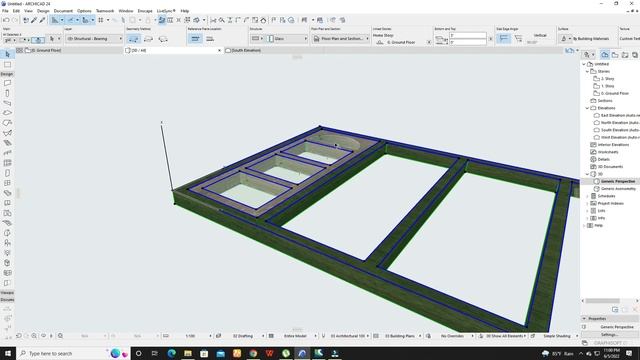Open ARCHICAD from the Windows taskbar
Screen dimensions: 640x360
[x=302, y=353]
